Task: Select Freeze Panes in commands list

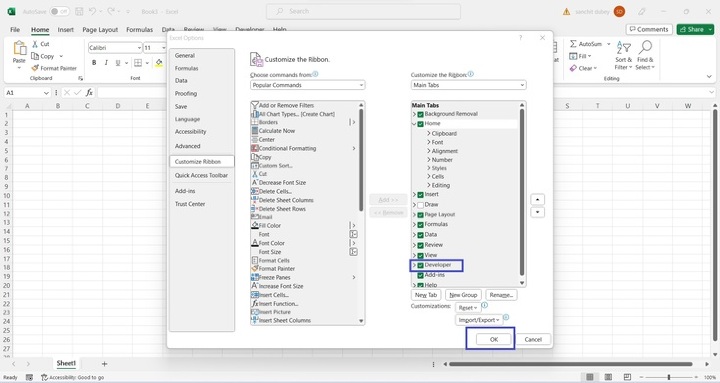Action: point(304,277)
